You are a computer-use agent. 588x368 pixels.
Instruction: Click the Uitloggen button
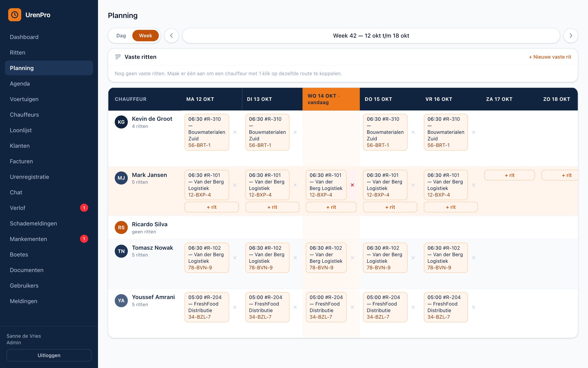pos(49,355)
